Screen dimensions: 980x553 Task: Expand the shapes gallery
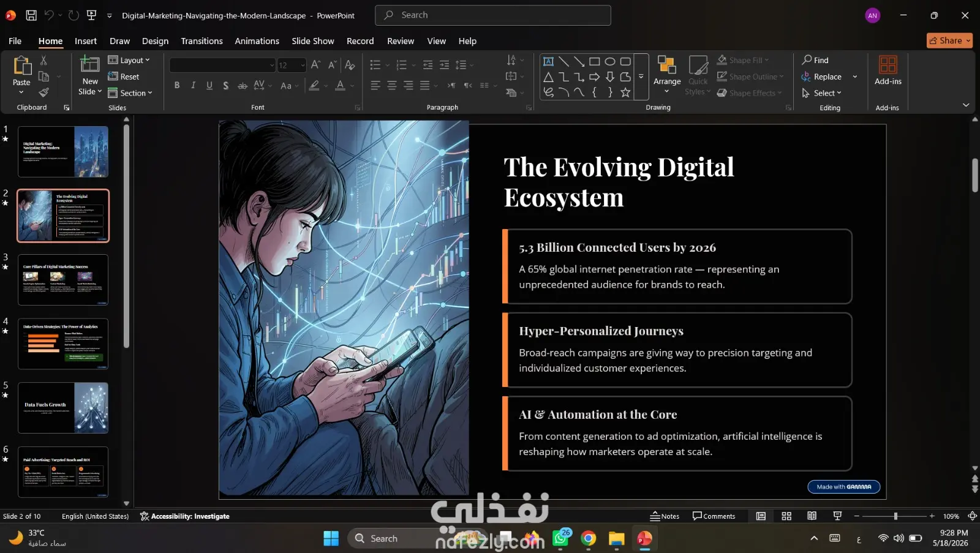click(x=641, y=77)
